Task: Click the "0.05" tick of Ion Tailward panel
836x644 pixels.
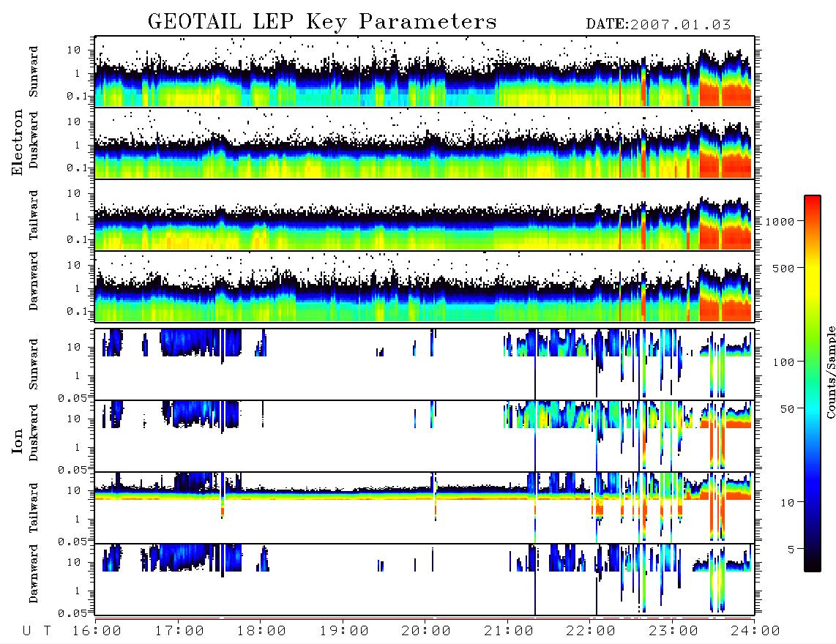Action: click(x=72, y=541)
